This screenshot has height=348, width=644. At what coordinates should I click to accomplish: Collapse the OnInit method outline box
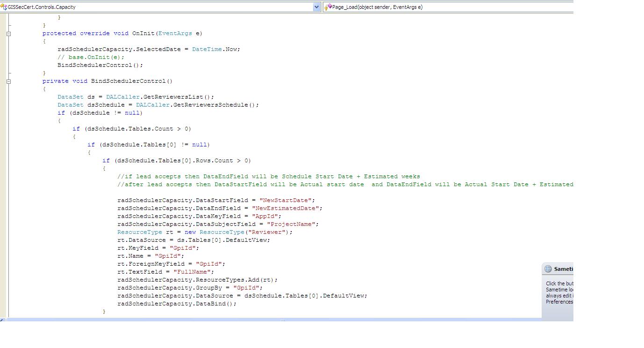(8, 33)
